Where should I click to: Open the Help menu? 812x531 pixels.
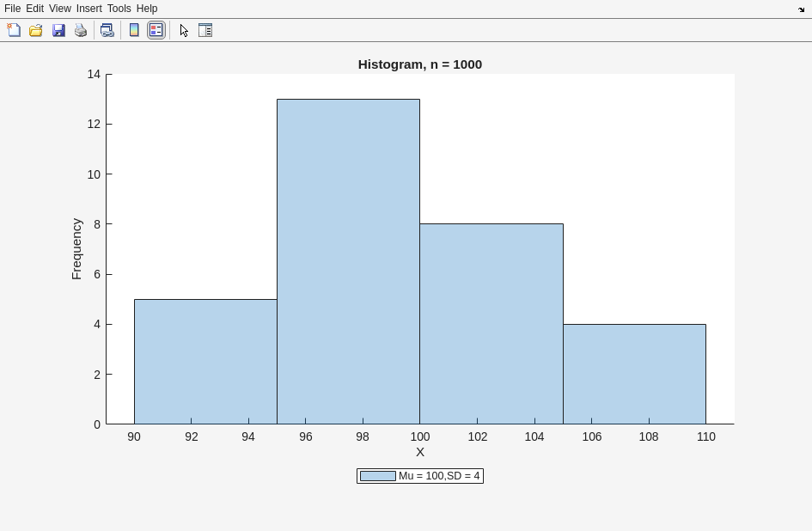pyautogui.click(x=147, y=9)
